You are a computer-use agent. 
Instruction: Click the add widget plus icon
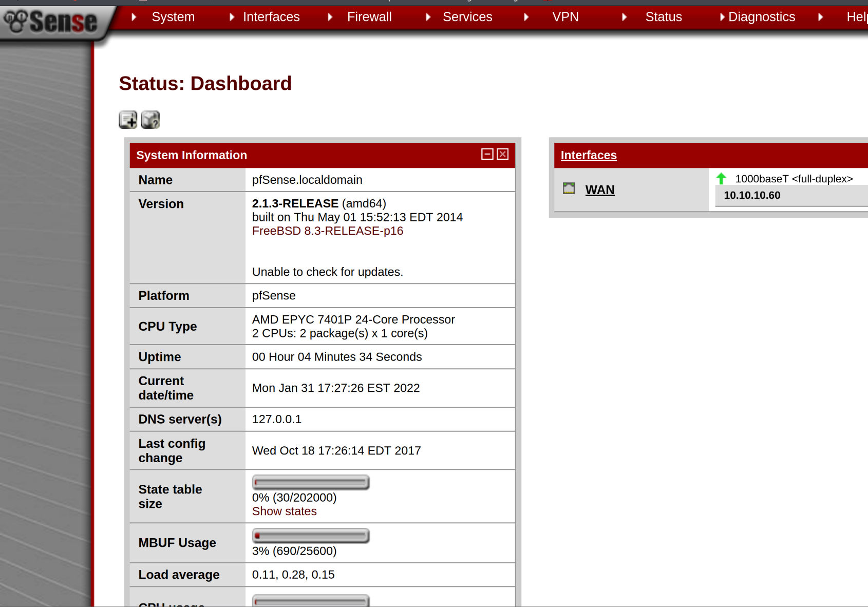[x=128, y=120]
